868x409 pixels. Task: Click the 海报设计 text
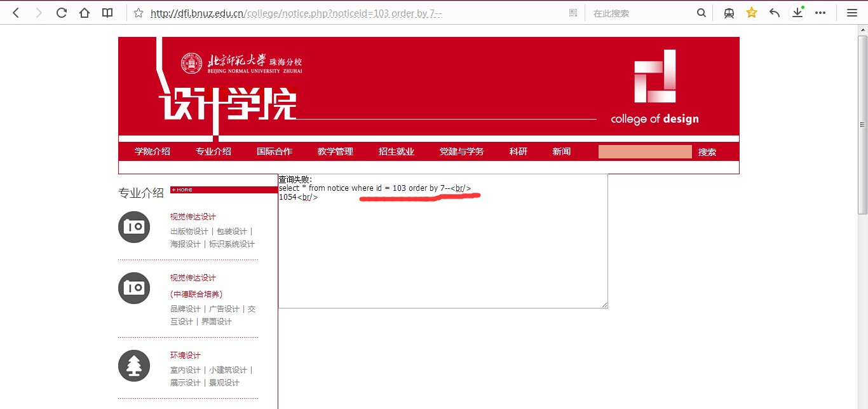coord(186,244)
